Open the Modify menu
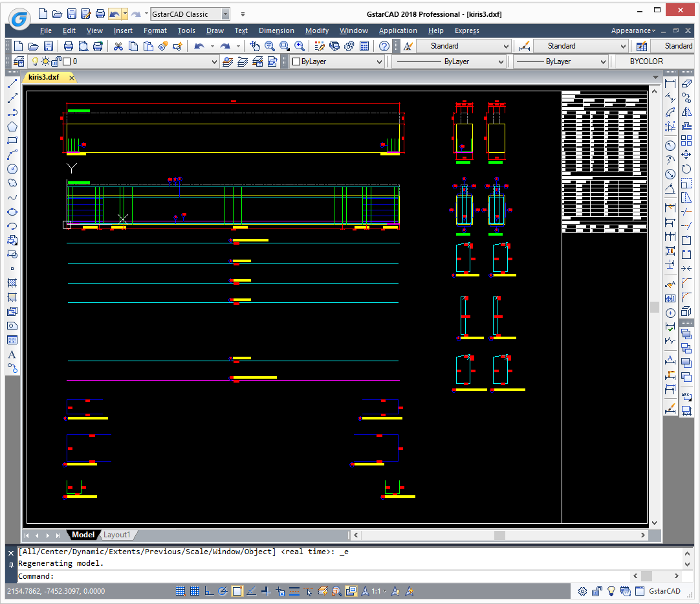 tap(317, 30)
